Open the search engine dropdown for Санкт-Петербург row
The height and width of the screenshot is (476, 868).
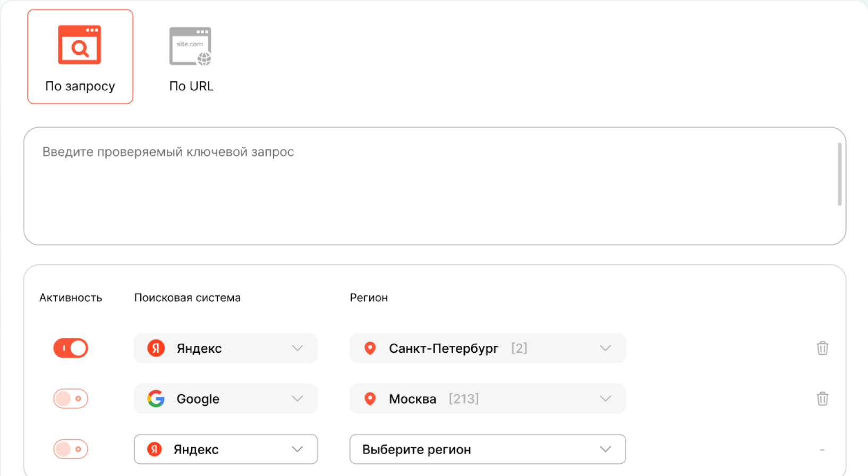pos(226,348)
